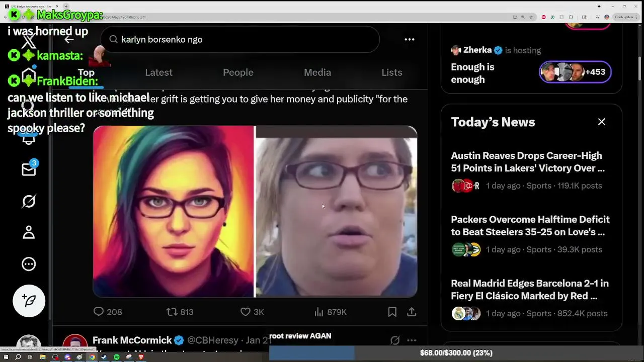Switch to the Latest search tab
The height and width of the screenshot is (362, 644).
coord(158,72)
